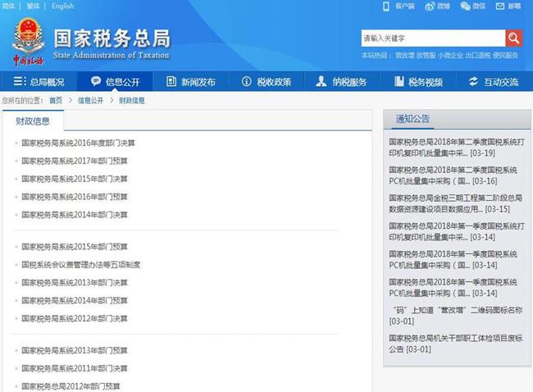
Task: Open 国家税务局系统2016年度部门决算
Action: (x=78, y=144)
